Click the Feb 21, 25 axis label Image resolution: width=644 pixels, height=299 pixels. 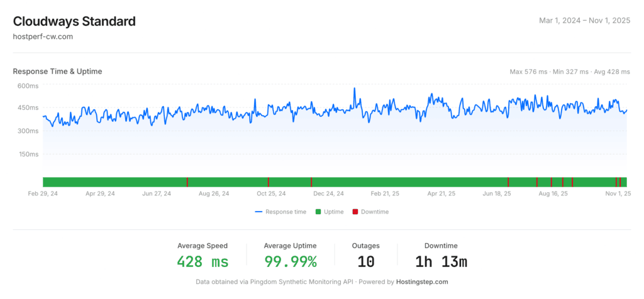point(385,193)
